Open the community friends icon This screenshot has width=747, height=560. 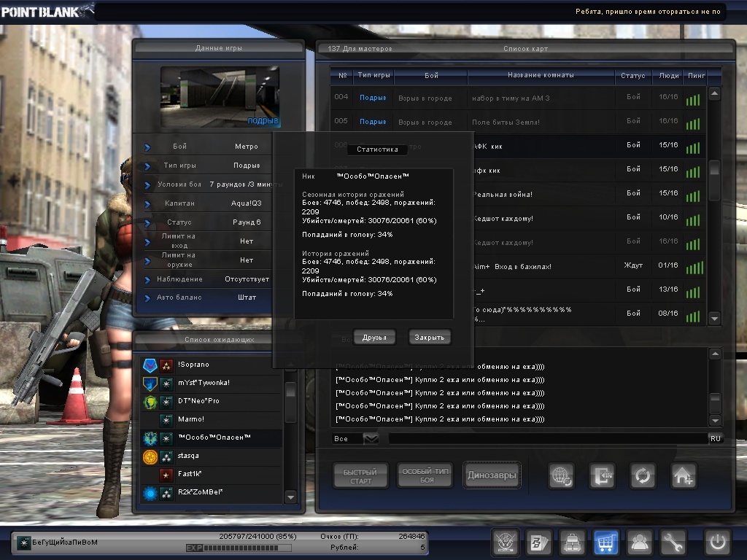(x=639, y=542)
